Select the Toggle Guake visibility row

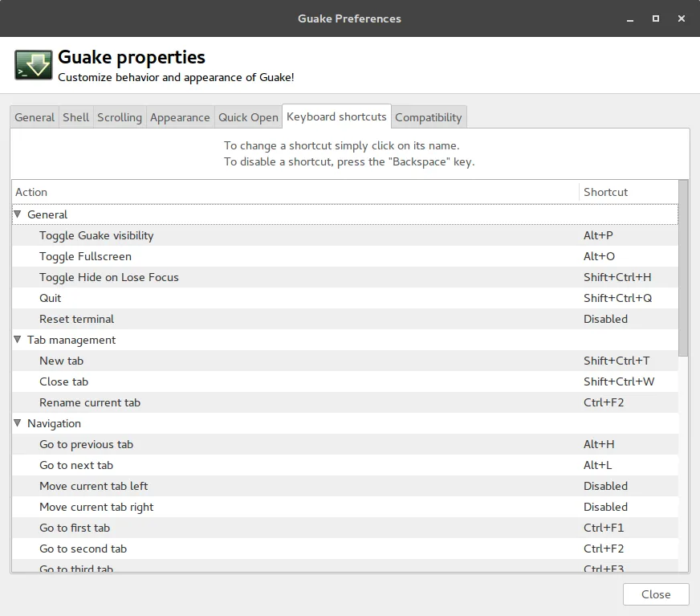[345, 235]
